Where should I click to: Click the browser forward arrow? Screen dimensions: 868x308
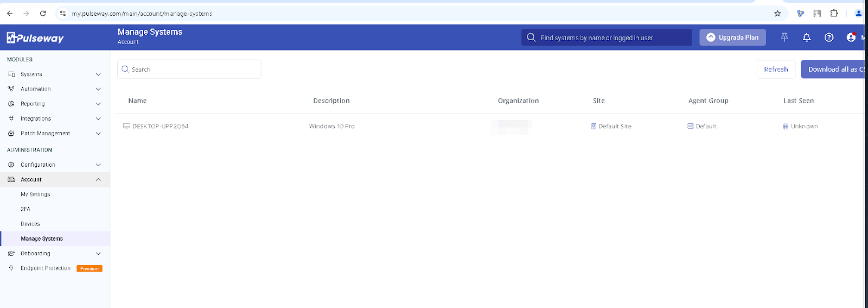point(26,13)
